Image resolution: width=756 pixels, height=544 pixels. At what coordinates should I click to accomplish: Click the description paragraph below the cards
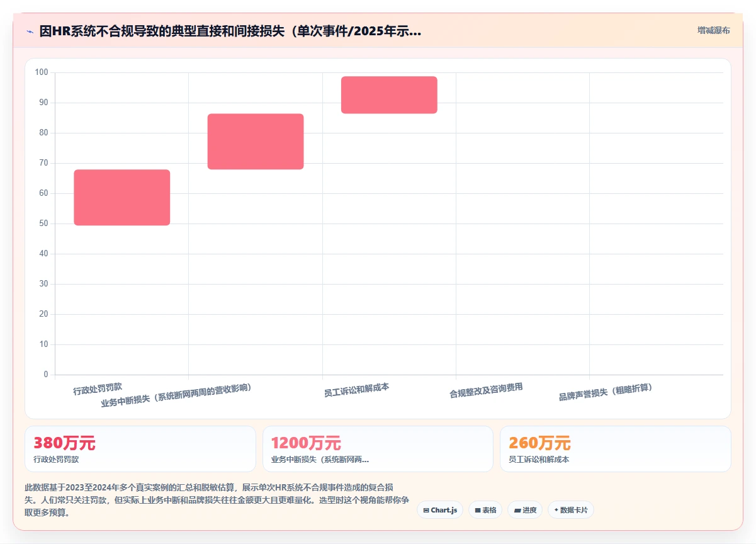click(217, 500)
